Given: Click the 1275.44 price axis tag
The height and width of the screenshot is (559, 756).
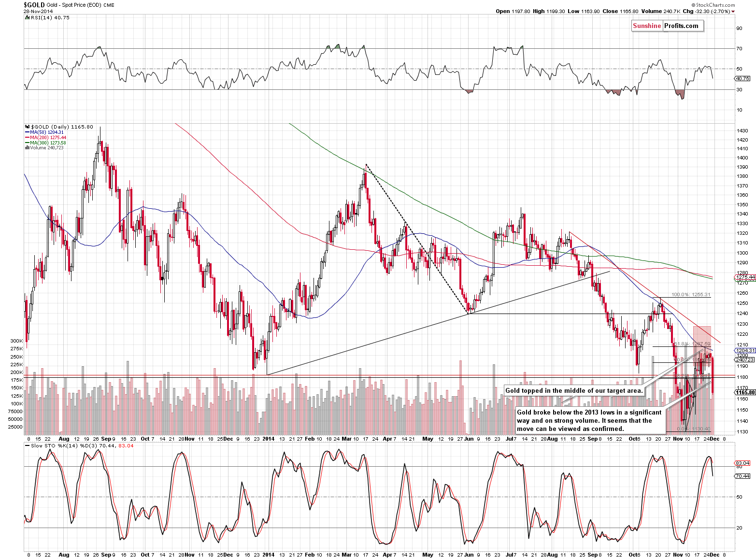Looking at the screenshot, I should pos(745,277).
